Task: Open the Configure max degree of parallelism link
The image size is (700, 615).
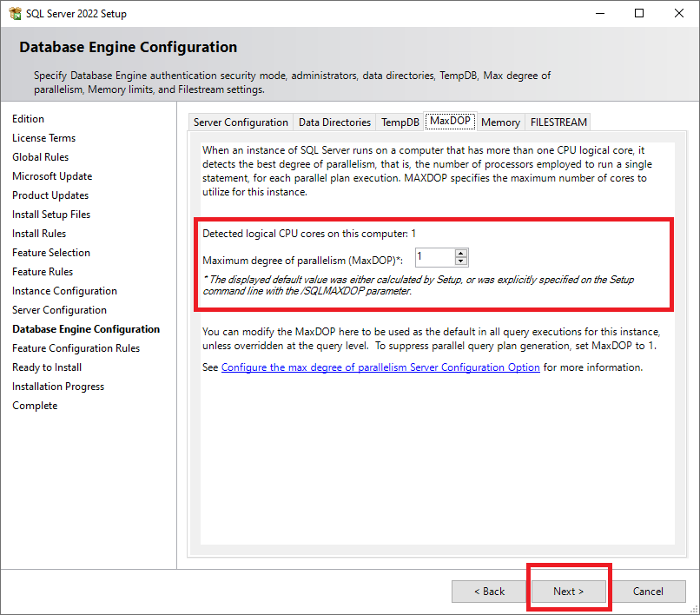Action: tap(380, 367)
